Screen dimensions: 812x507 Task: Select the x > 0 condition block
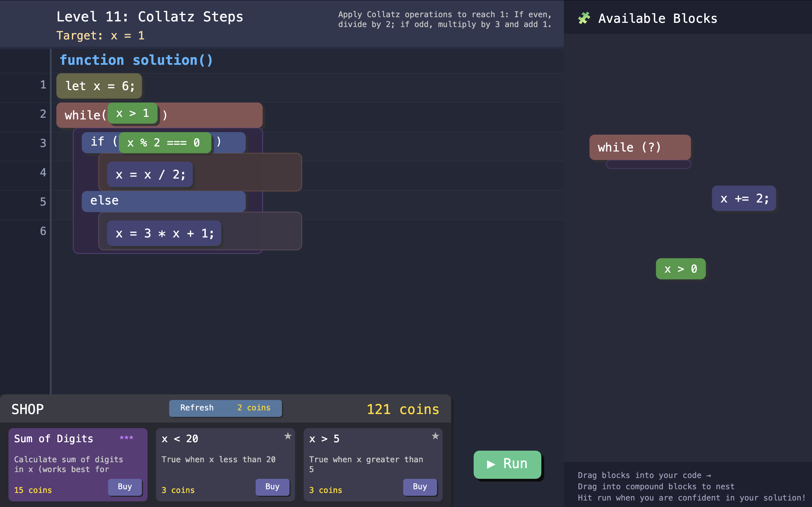pos(680,269)
